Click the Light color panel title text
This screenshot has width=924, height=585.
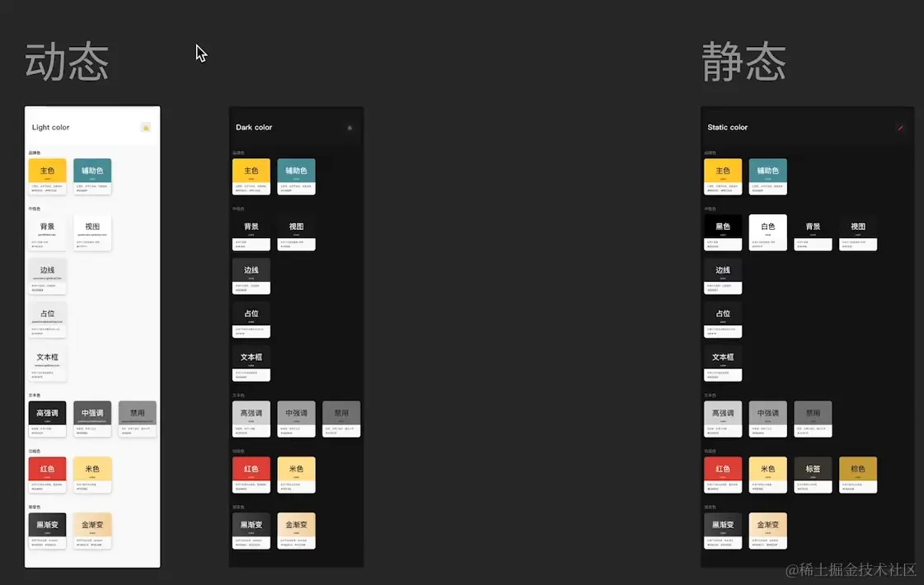coord(50,128)
